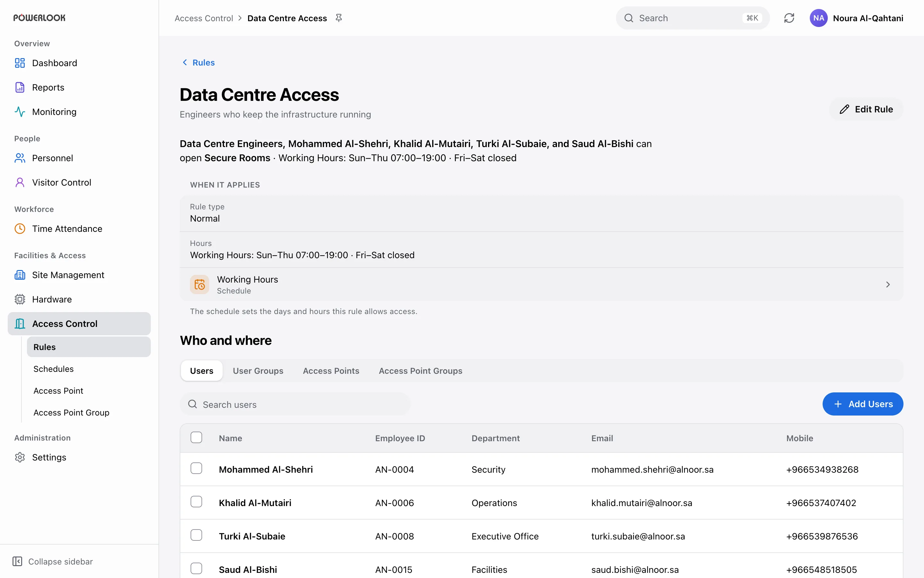The width and height of the screenshot is (924, 578).
Task: Pin the Data Centre Access page
Action: [x=339, y=18]
